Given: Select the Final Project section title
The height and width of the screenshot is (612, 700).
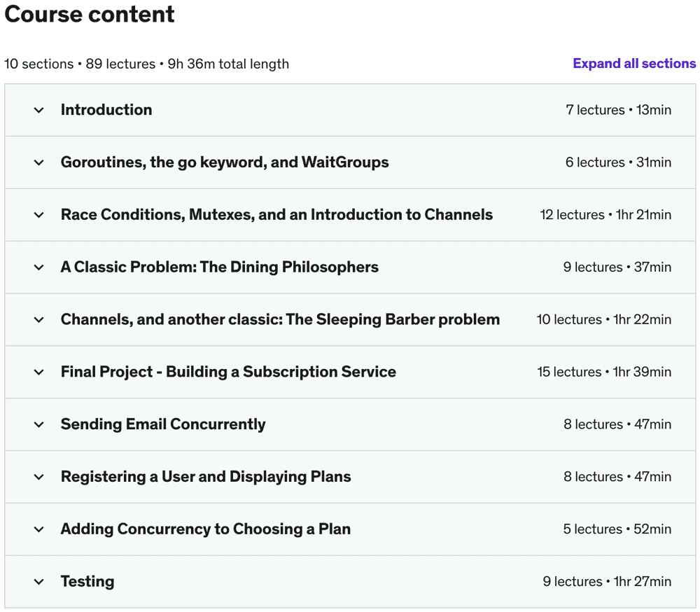Looking at the screenshot, I should (x=228, y=372).
